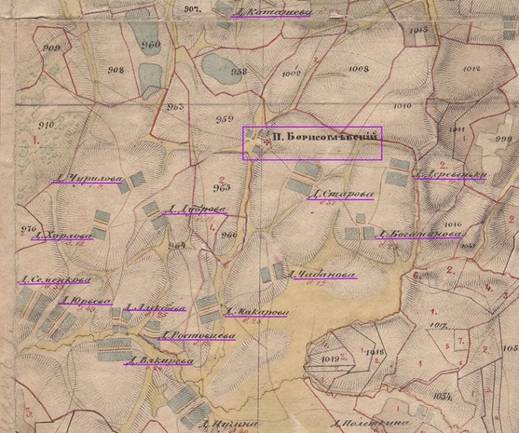Screen dimensions: 519x433
Task: Select the underlined Д. Катафиева village label
Action: [272, 13]
